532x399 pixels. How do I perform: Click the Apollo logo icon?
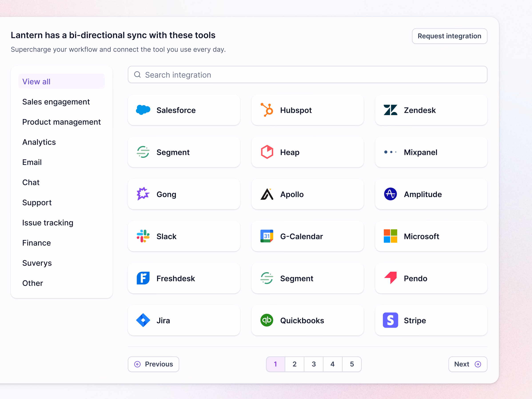[x=267, y=194]
